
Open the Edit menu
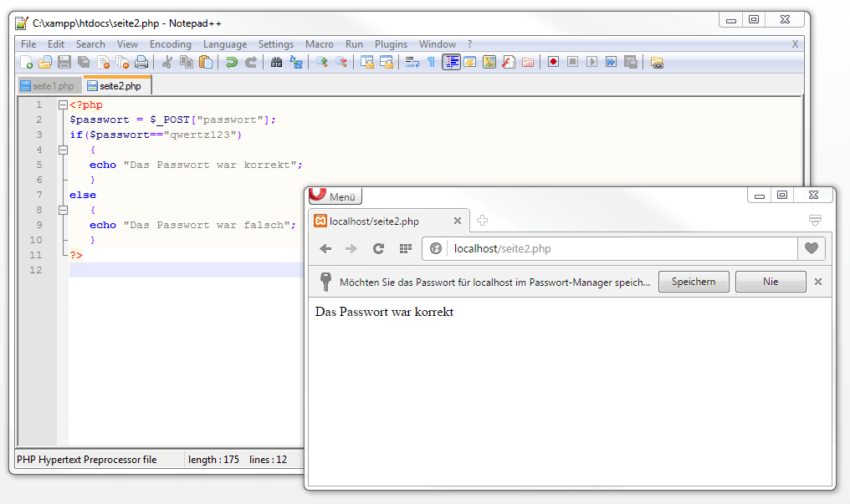click(56, 44)
